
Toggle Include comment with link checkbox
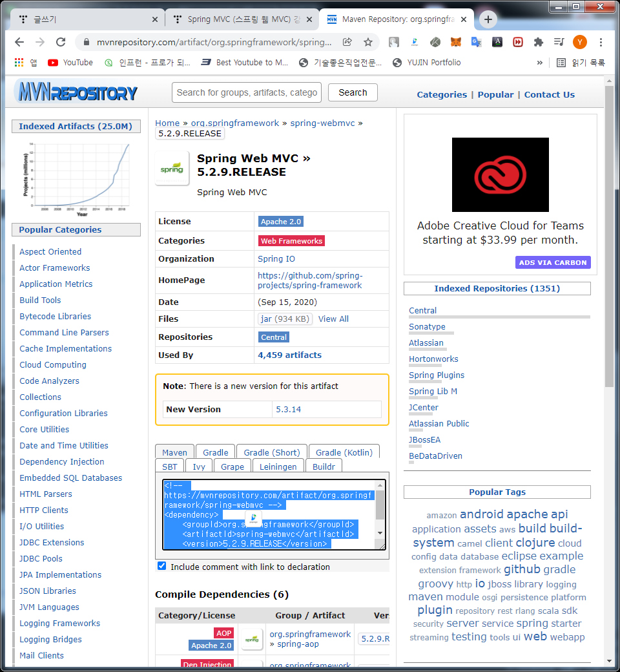pos(161,566)
